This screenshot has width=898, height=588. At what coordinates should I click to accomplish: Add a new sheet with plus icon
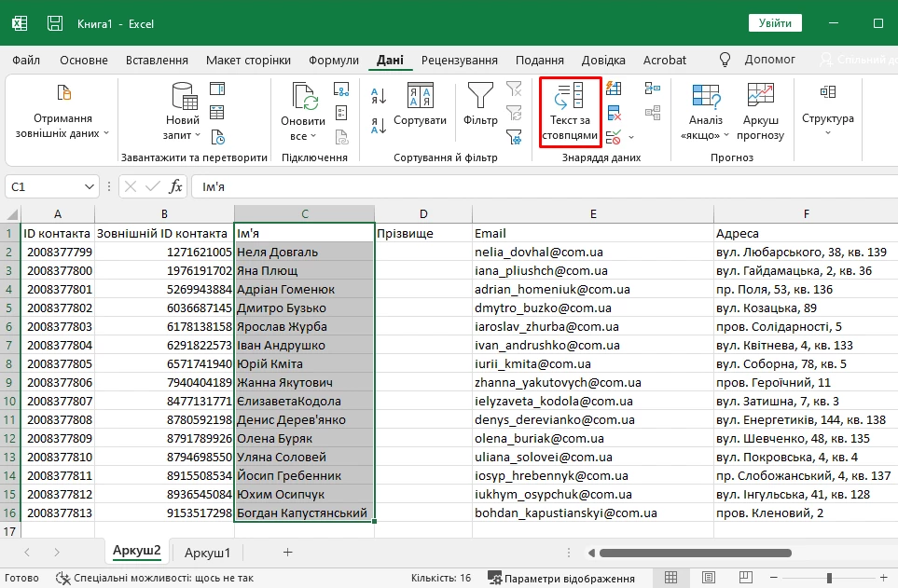[x=287, y=553]
